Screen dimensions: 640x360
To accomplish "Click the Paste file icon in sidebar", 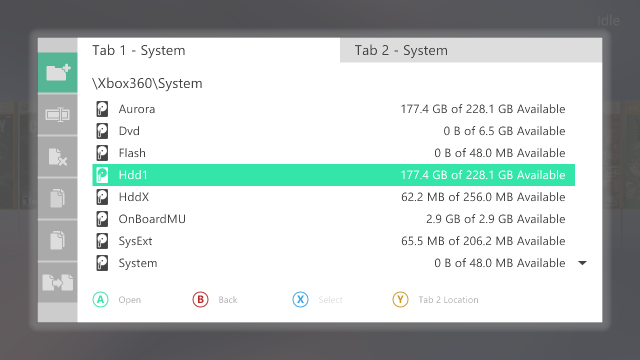I will click(x=58, y=240).
